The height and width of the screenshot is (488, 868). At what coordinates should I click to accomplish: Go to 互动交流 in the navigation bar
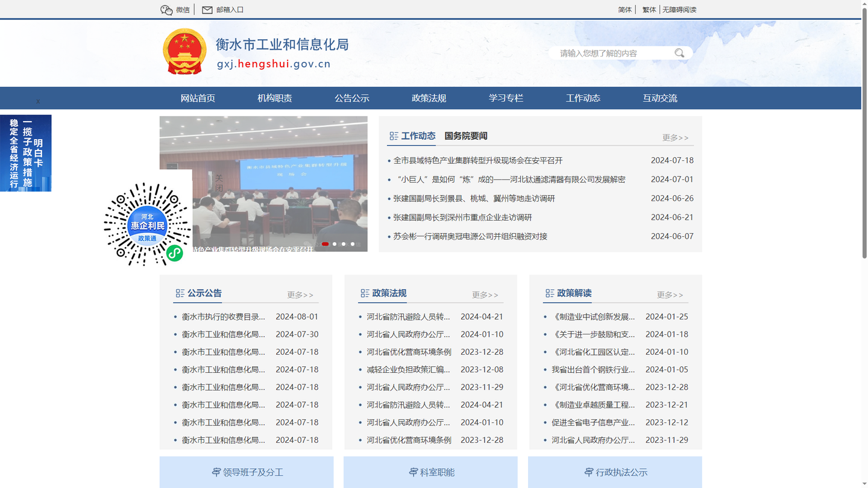660,98
